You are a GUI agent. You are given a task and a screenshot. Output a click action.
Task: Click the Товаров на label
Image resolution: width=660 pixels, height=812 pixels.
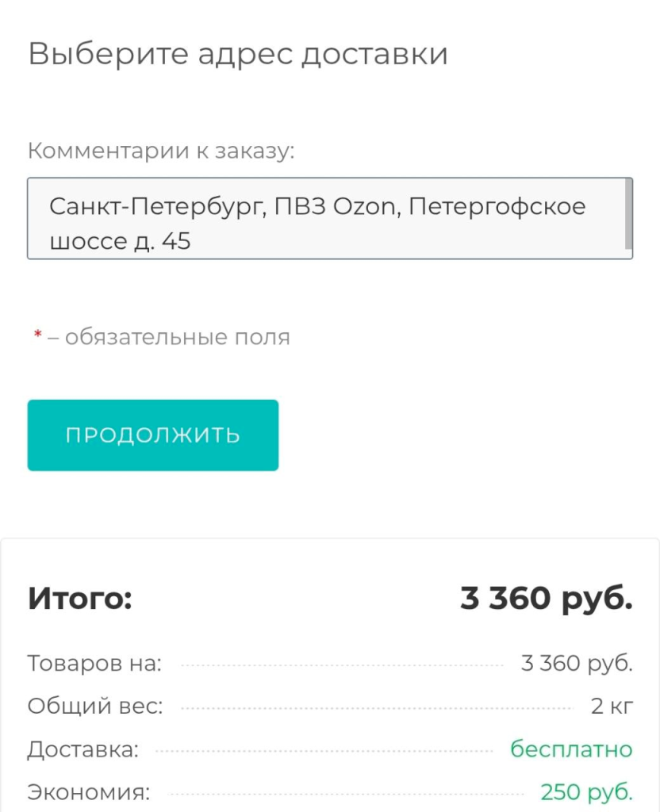94,663
